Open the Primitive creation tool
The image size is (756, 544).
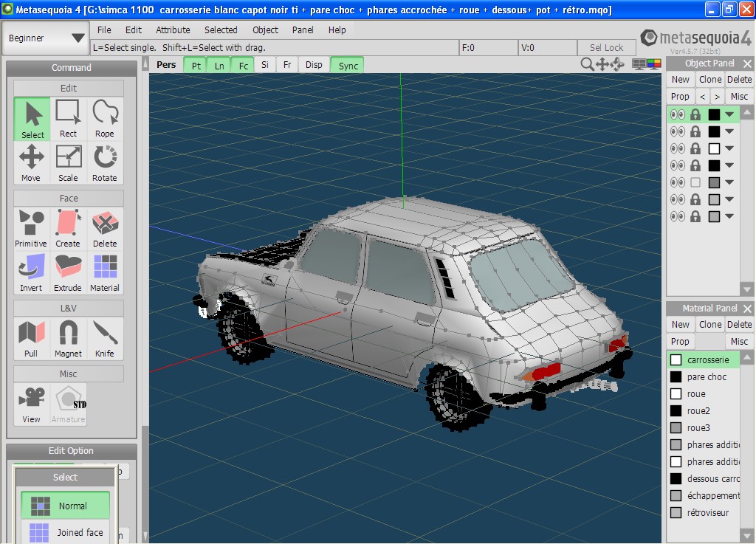(x=31, y=229)
